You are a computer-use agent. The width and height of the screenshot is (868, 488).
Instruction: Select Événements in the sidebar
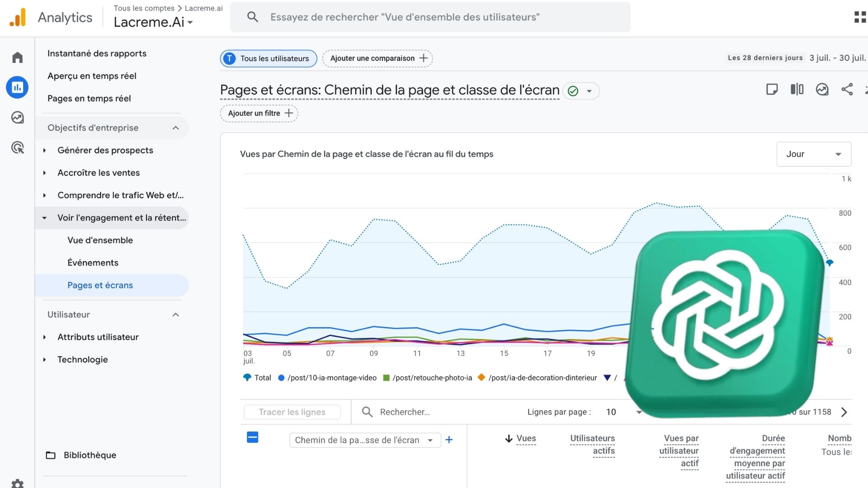tap(93, 263)
